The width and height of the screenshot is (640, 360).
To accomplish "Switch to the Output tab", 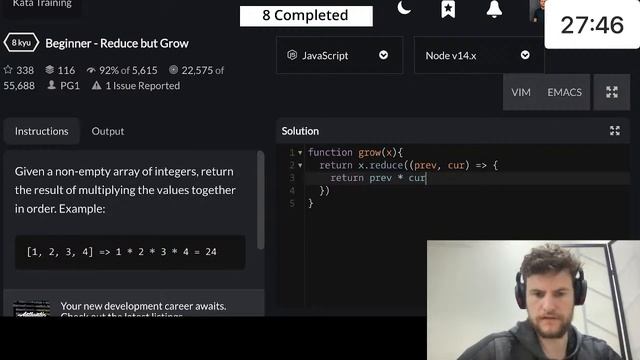I will click(108, 131).
